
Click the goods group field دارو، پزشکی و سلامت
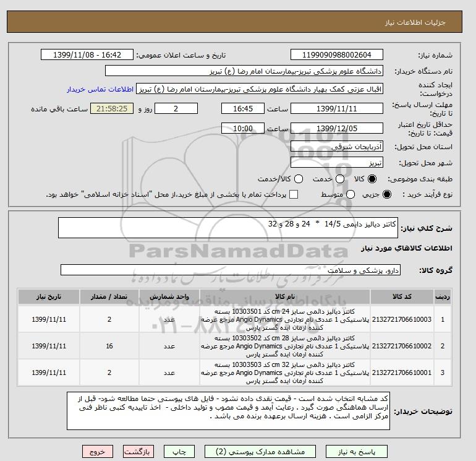(231, 270)
